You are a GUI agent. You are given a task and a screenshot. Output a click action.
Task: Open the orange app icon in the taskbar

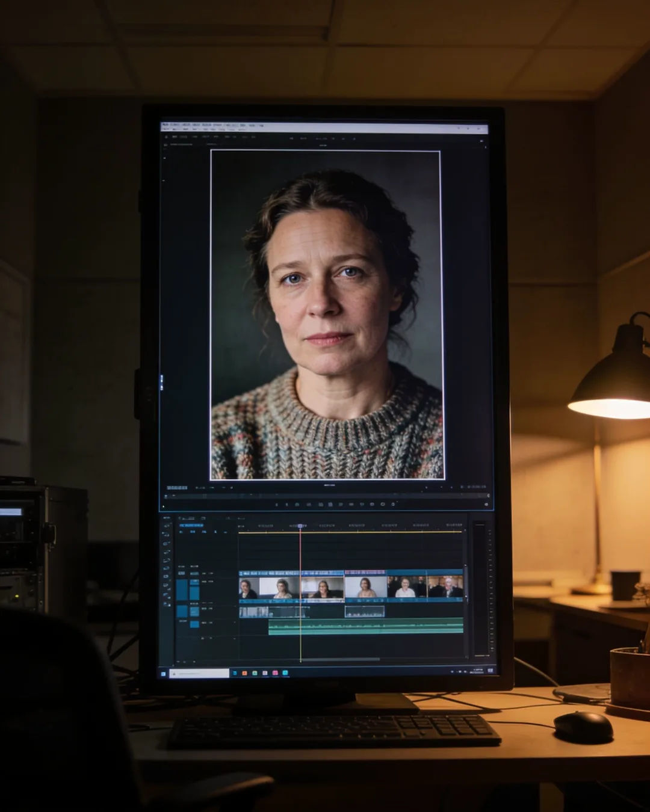(244, 673)
